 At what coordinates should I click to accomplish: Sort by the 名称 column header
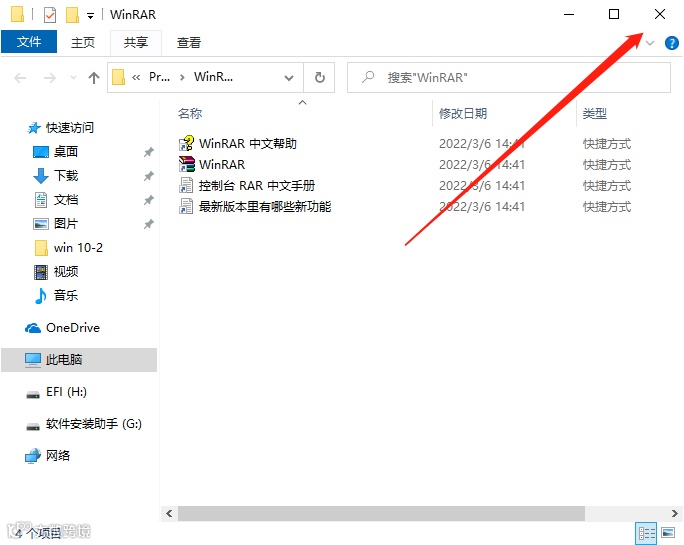pos(190,114)
